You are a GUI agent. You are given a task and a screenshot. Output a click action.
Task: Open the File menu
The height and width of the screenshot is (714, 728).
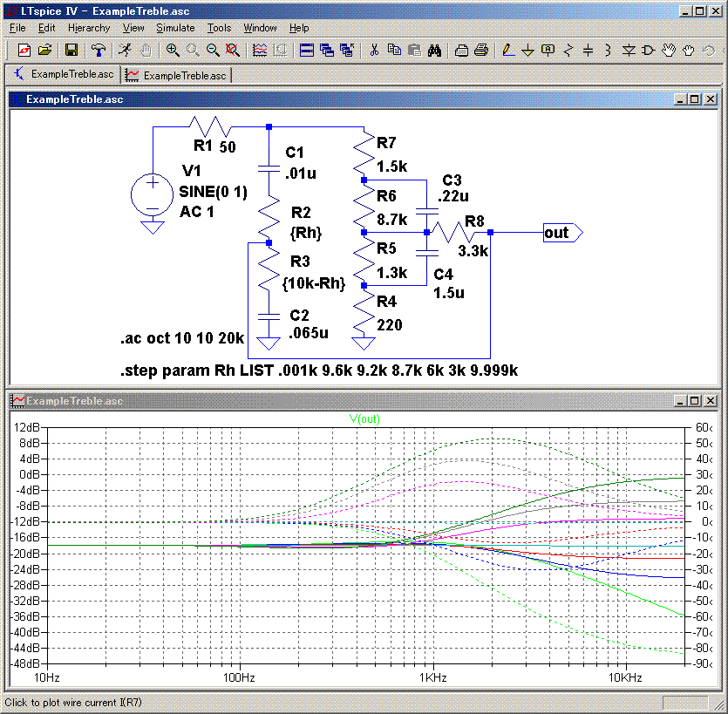pyautogui.click(x=17, y=28)
